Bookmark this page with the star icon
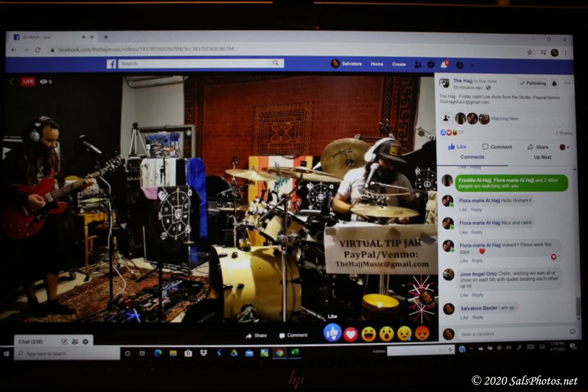This screenshot has width=588, height=392. (x=528, y=51)
